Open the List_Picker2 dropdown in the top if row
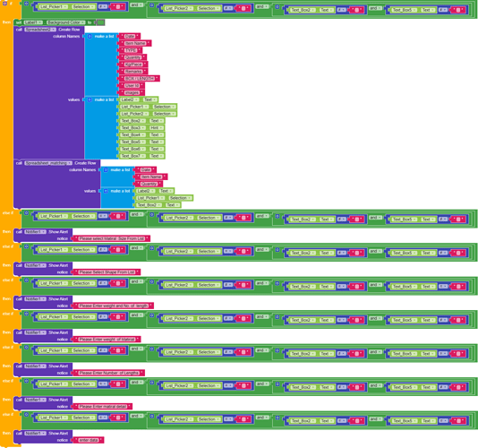The width and height of the screenshot is (478, 448). [x=179, y=9]
